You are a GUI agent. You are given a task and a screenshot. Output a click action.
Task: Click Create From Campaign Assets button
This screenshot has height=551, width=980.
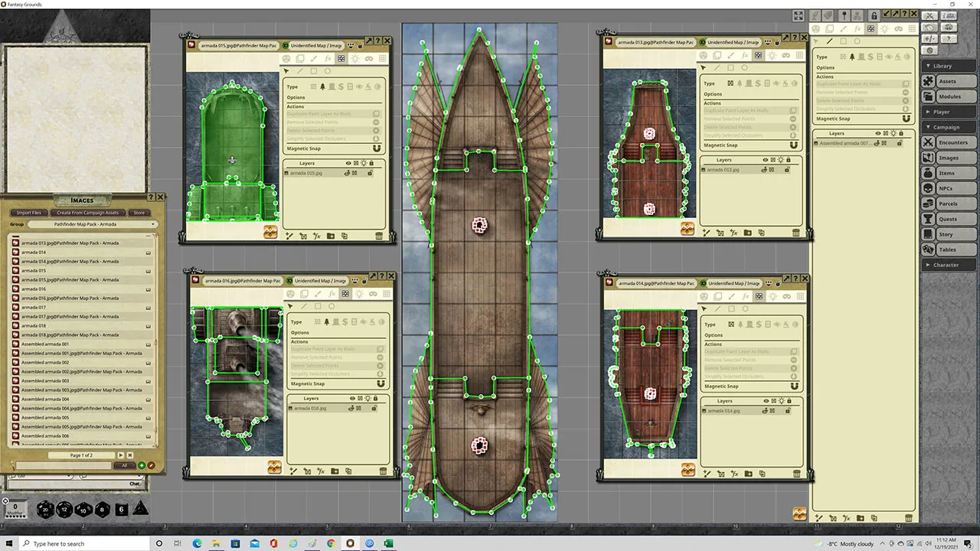coord(88,213)
